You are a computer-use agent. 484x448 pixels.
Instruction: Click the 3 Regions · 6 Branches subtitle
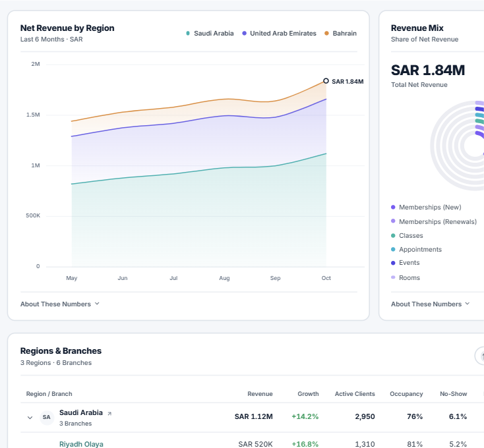(56, 362)
